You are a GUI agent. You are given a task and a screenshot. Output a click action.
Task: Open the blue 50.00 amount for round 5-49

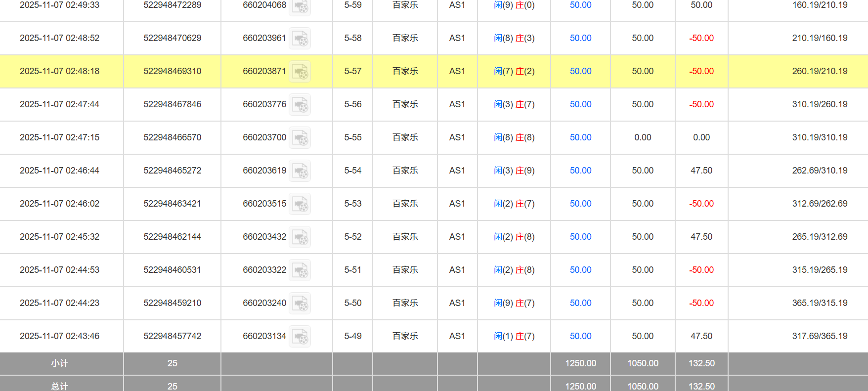(x=580, y=336)
